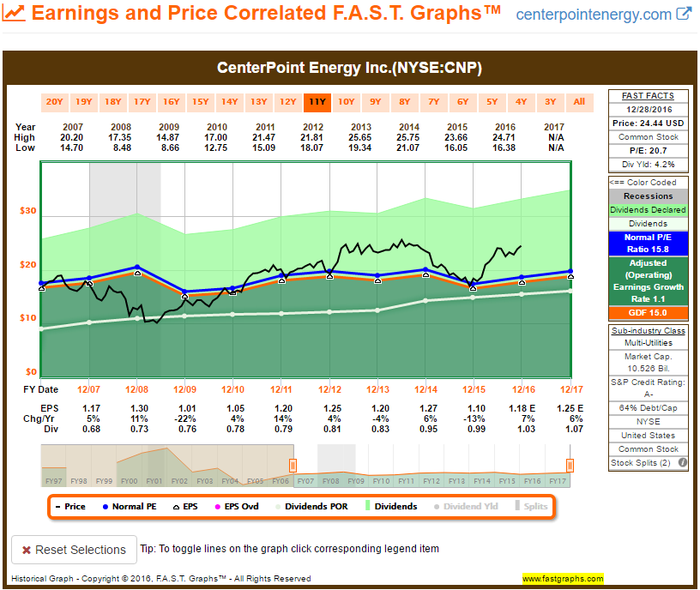Click the Stock Splits (2) row

click(x=649, y=463)
